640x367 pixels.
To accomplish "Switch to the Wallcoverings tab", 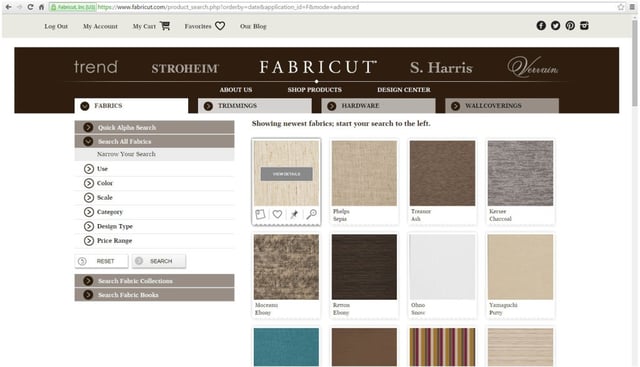I will click(x=502, y=106).
